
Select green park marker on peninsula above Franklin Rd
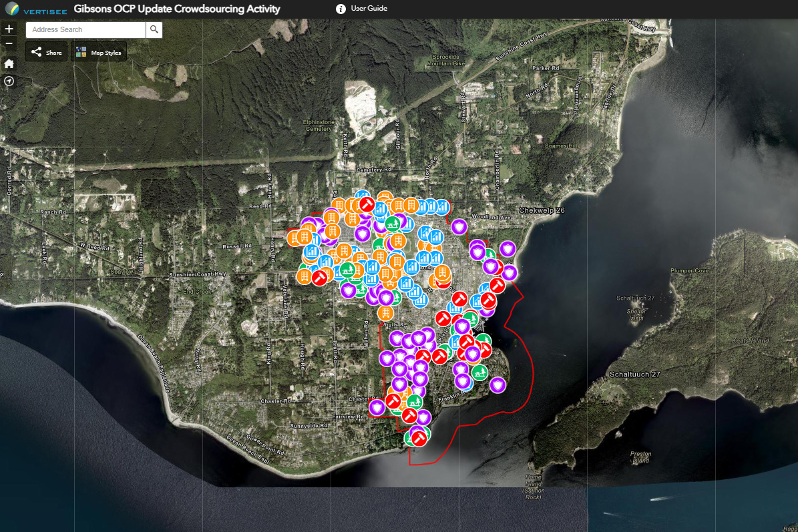[x=479, y=373]
